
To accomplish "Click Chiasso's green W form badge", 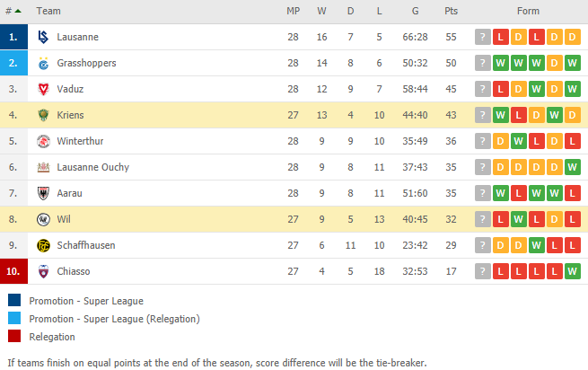I will tap(572, 271).
